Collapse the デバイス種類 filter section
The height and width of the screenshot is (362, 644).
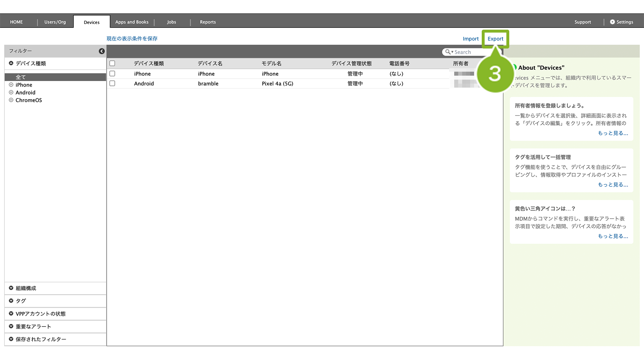[11, 63]
